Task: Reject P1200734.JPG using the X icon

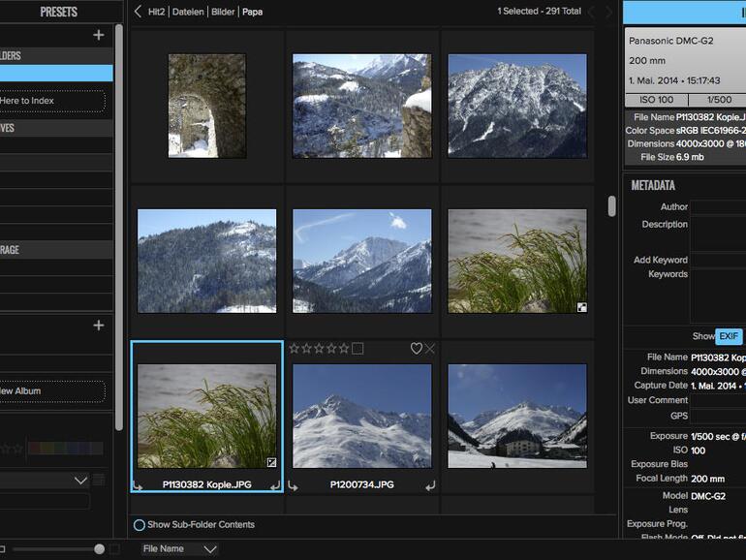Action: 430,349
